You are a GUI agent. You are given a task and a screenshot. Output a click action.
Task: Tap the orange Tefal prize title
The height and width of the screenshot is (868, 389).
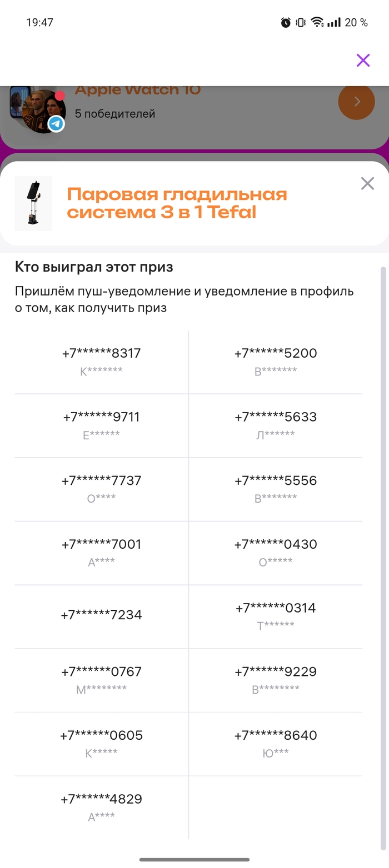click(177, 203)
